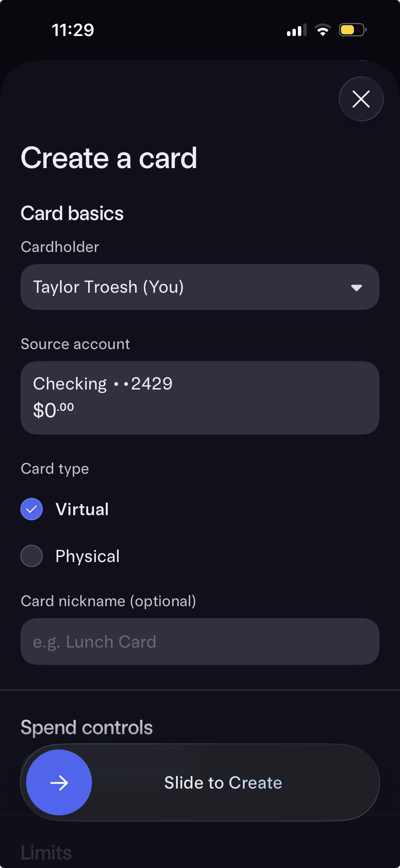Viewport: 400px width, 868px height.
Task: Tap the battery indicator icon
Action: point(353,30)
